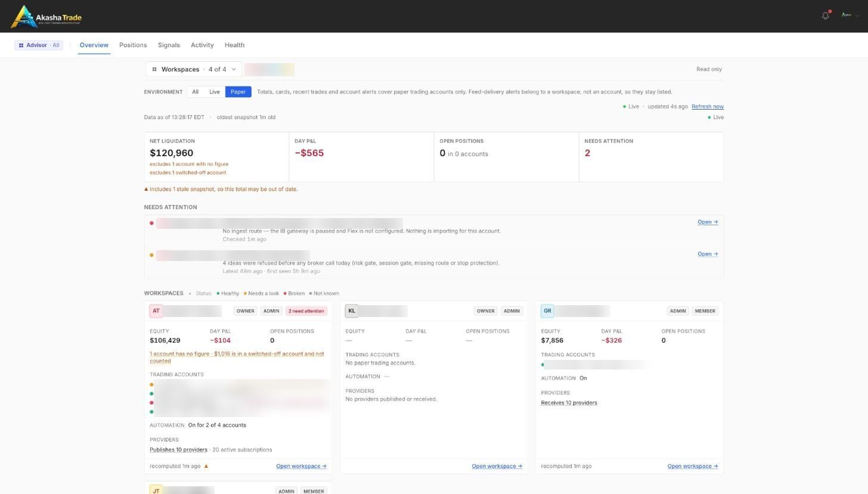Click the GR card trading account row
868x494 pixels.
tap(596, 365)
